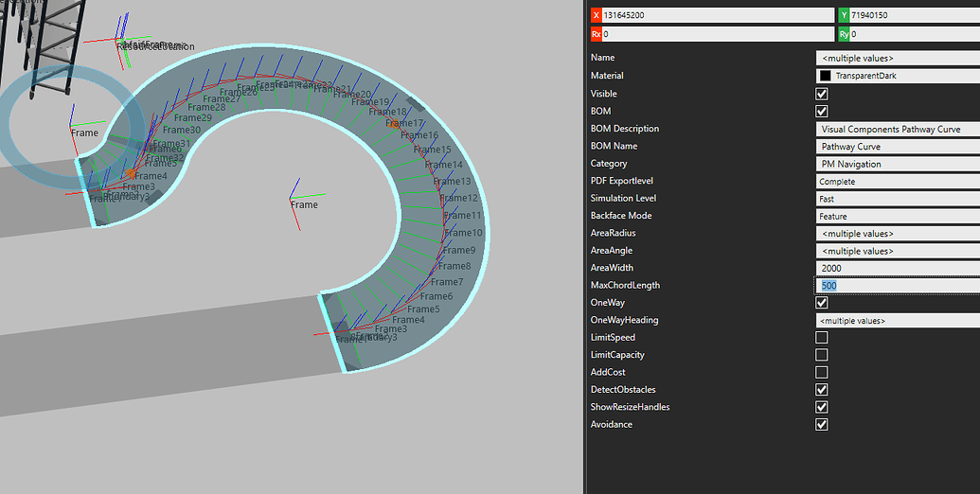The width and height of the screenshot is (980, 494).
Task: Click the AreaRadius multiple values field
Action: pyautogui.click(x=898, y=234)
